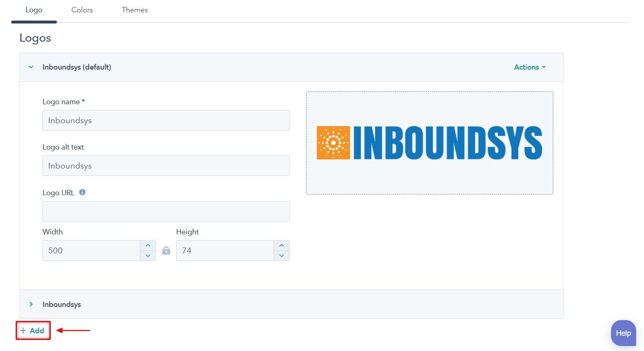Viewport: 644px width, 351px height.
Task: Switch to the Colors tab
Action: (x=82, y=10)
